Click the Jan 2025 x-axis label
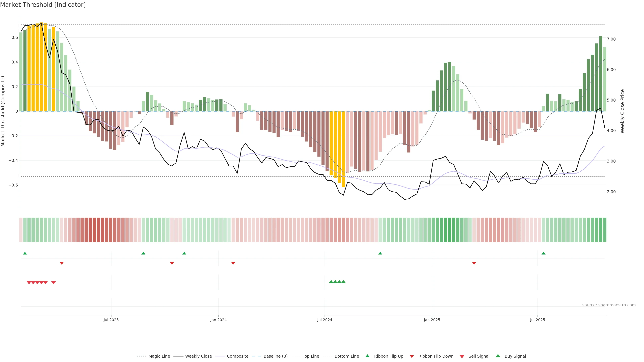This screenshot has height=362, width=644. pyautogui.click(x=432, y=320)
